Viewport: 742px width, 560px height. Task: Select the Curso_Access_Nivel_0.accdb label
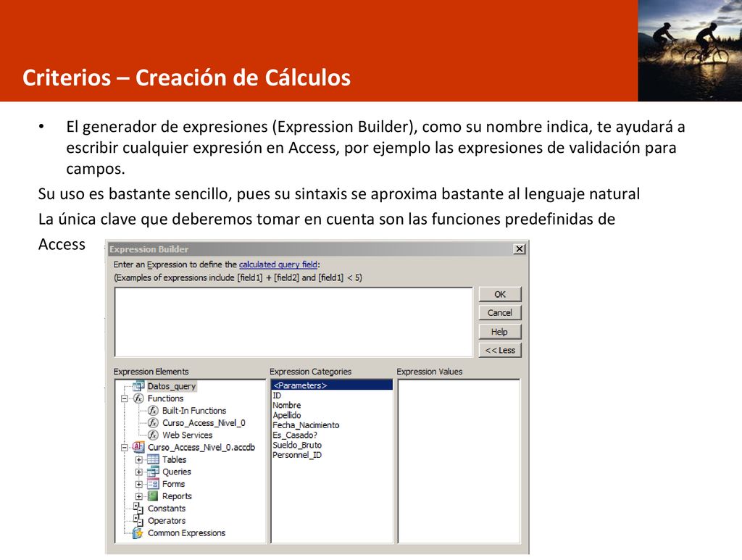[201, 447]
